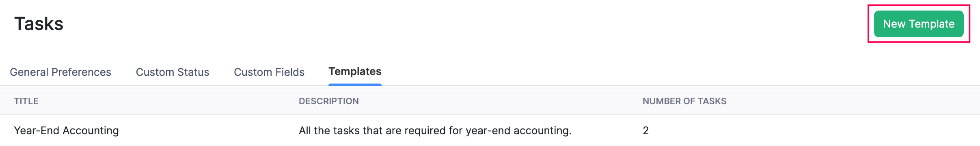Viewport: 980px width, 146px height.
Task: Click the DESCRIPTION column header
Action: coord(329,101)
